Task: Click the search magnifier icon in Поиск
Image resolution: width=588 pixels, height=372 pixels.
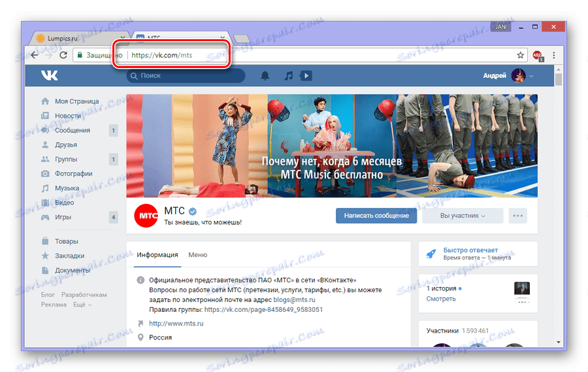Action: click(134, 76)
